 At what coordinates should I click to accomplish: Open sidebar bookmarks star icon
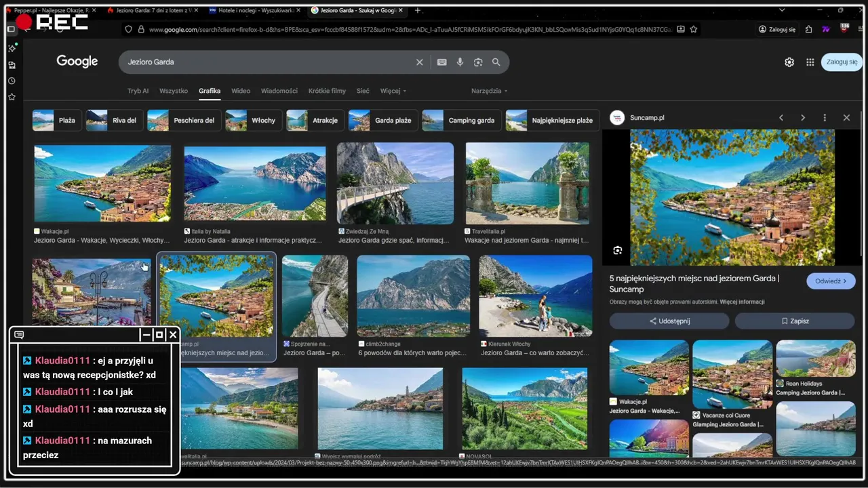[x=12, y=97]
